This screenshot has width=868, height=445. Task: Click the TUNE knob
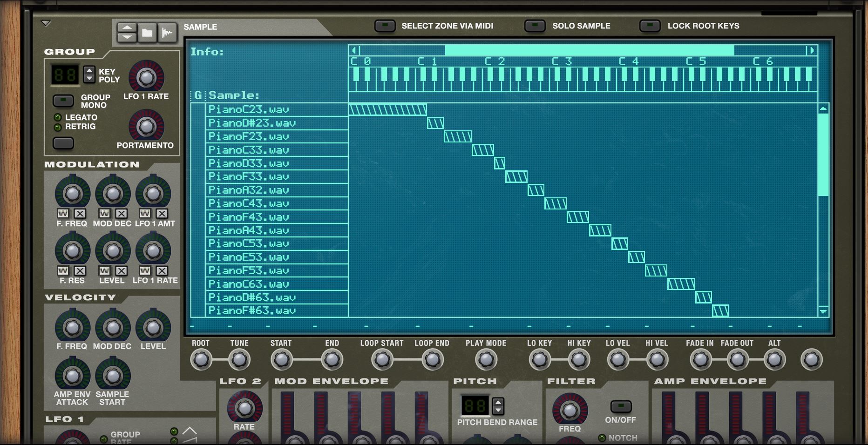coord(239,359)
